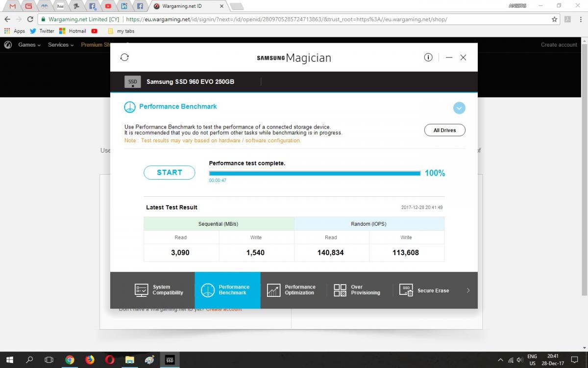This screenshot has height=368, width=588.
Task: Open the Chrome menu (three dots)
Action: [581, 19]
